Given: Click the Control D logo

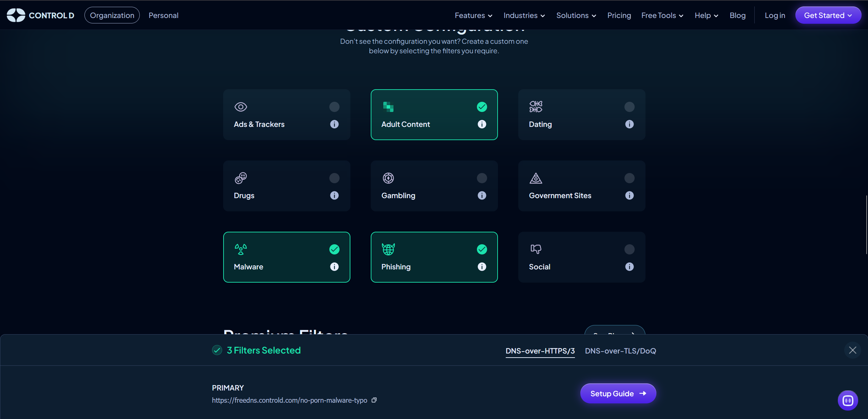Looking at the screenshot, I should tap(40, 15).
